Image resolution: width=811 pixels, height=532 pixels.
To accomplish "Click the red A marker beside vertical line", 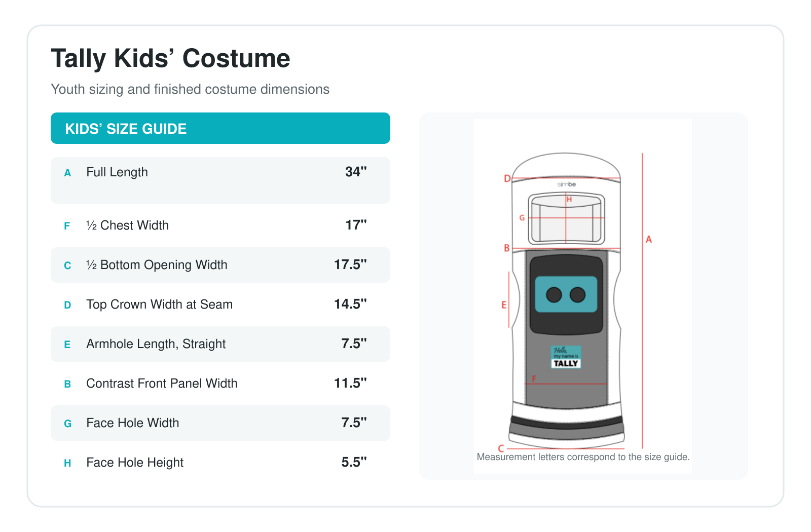I will pyautogui.click(x=649, y=239).
